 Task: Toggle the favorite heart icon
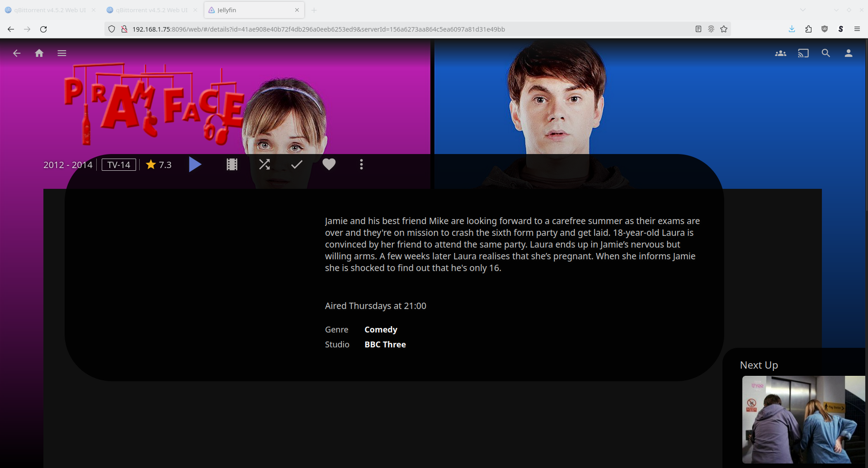click(x=329, y=164)
